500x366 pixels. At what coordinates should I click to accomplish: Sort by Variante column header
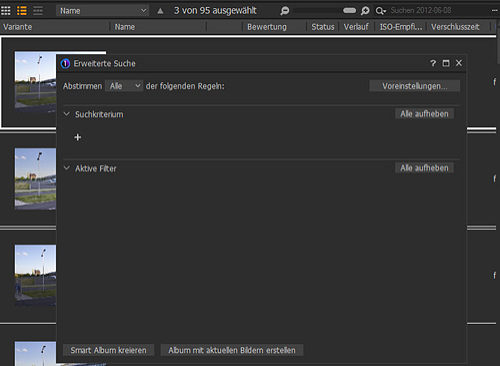(x=18, y=27)
